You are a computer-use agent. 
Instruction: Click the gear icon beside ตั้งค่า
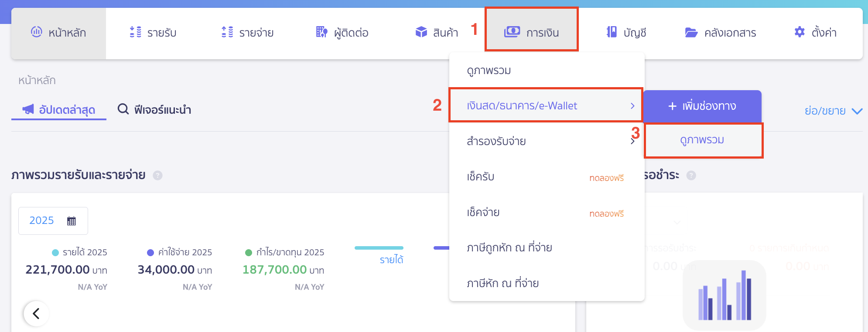[800, 32]
